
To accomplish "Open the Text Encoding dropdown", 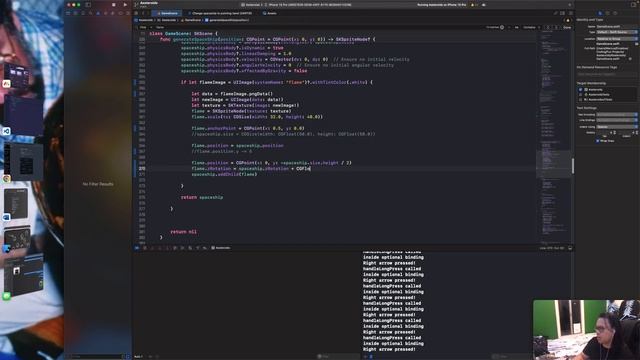I will (x=617, y=114).
